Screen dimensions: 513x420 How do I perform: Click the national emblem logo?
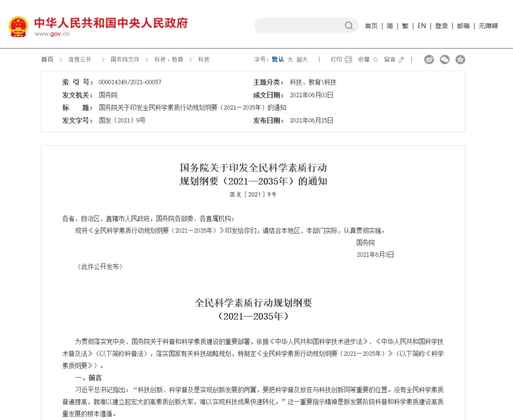[x=19, y=26]
